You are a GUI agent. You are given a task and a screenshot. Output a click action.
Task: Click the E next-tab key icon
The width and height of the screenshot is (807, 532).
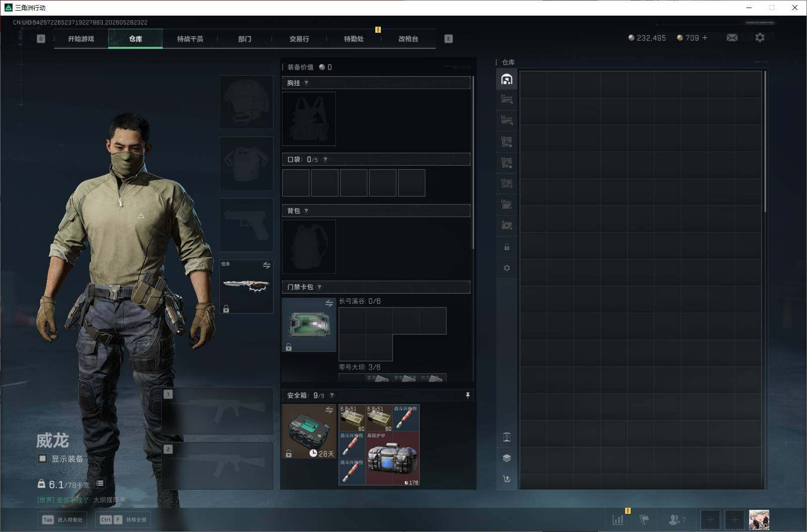(x=448, y=39)
